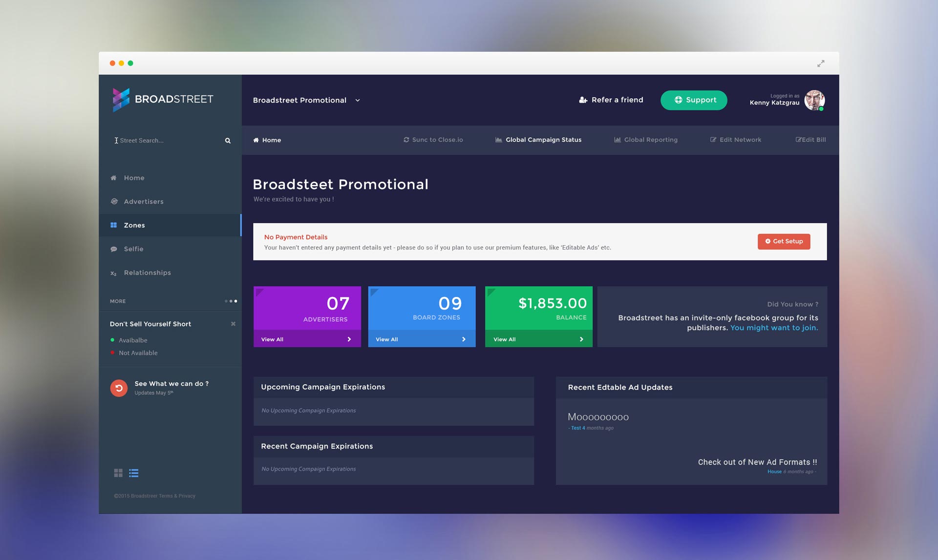Screen dimensions: 938x560
Task: Open Kenny Katzgrau's profile avatar
Action: (x=814, y=100)
